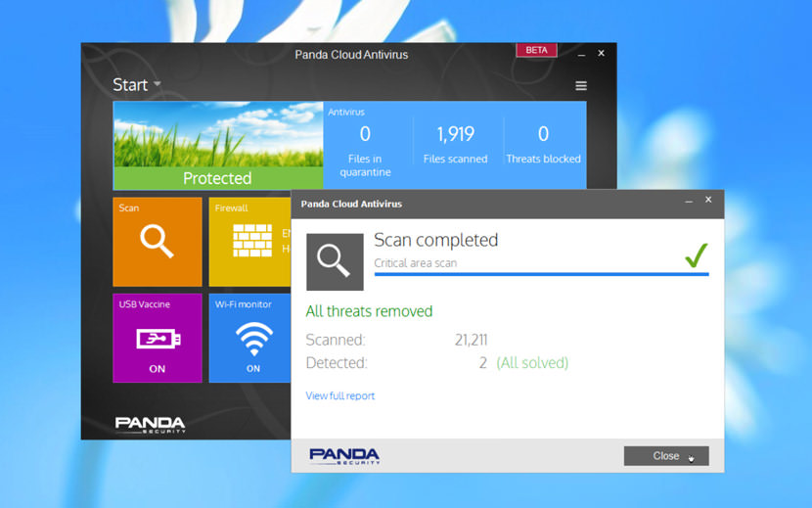Minimize the main Panda Cloud Antivirus window

coord(581,54)
